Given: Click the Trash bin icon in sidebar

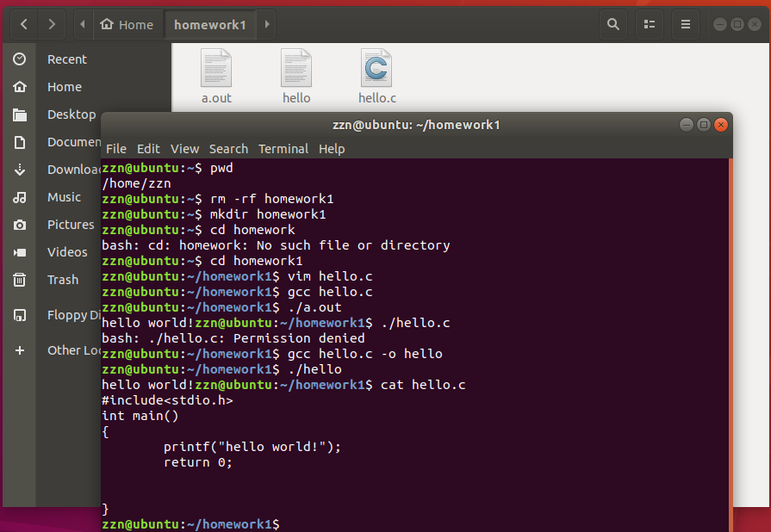Looking at the screenshot, I should (x=20, y=280).
